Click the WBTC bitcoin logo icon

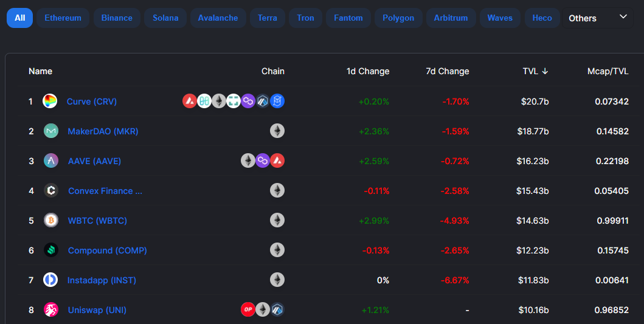[51, 220]
